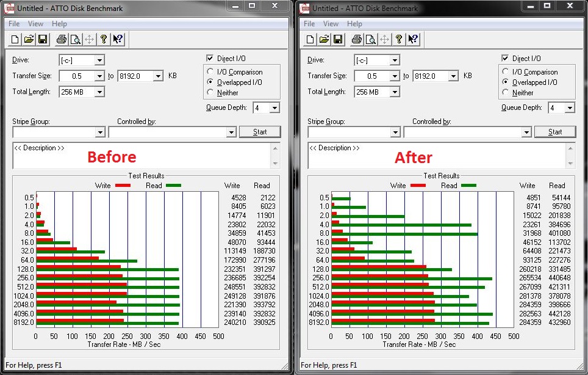The image size is (588, 375).
Task: Select Overlapped I/O radio in the Before window
Action: click(210, 82)
